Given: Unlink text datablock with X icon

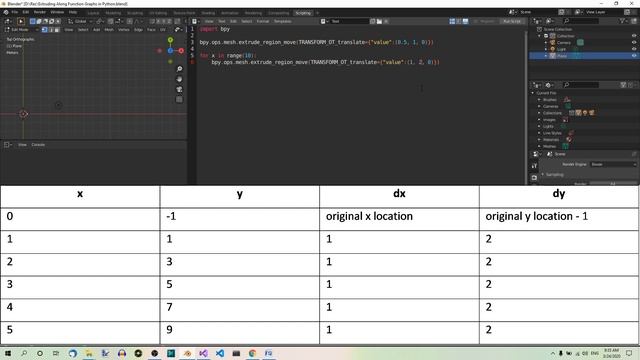Looking at the screenshot, I should (386, 21).
